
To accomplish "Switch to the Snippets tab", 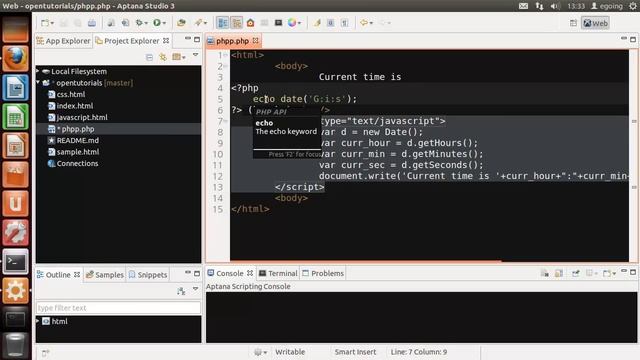I will tap(148, 275).
